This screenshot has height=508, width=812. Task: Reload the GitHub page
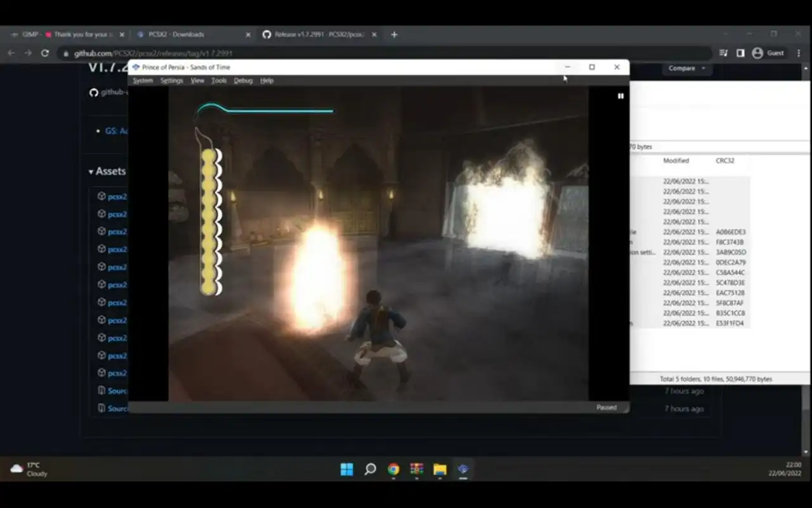pos(44,53)
